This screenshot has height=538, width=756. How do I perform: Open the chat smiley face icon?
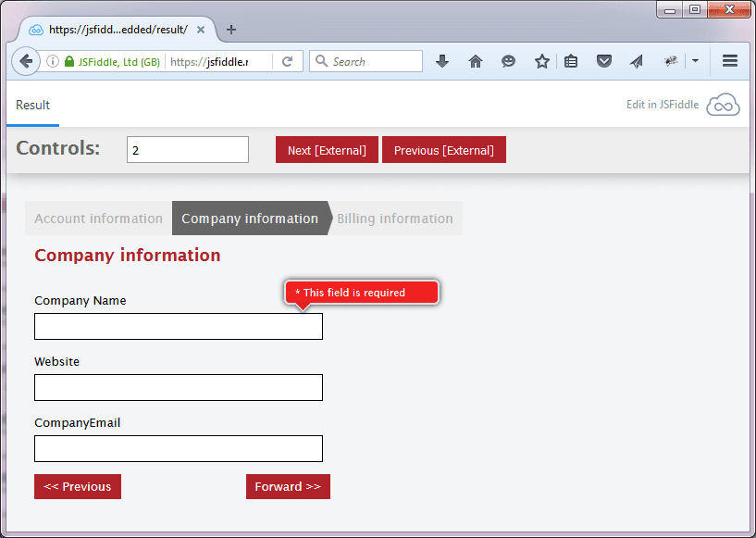click(x=508, y=61)
